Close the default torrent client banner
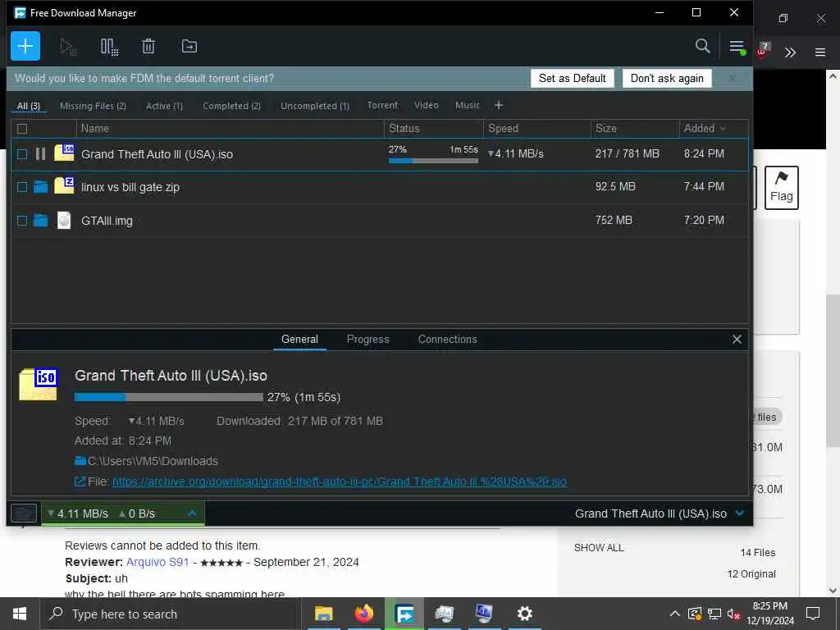This screenshot has height=630, width=840. 732,78
